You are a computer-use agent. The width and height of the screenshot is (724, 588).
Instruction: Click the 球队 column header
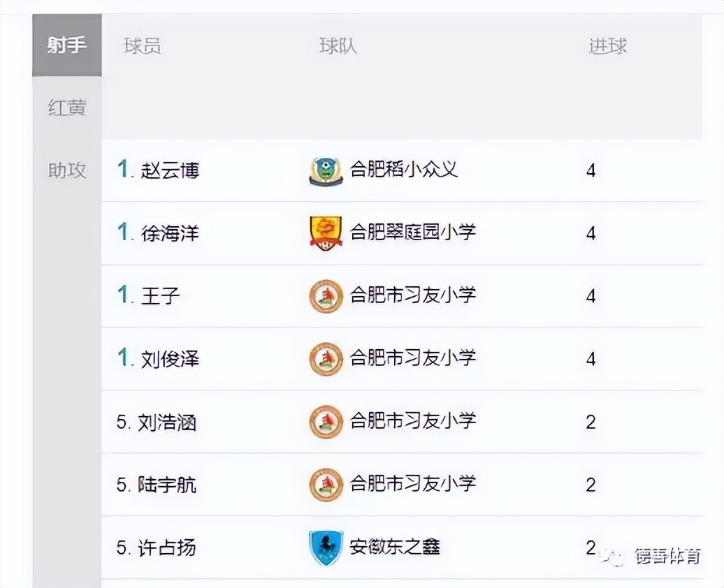336,45
